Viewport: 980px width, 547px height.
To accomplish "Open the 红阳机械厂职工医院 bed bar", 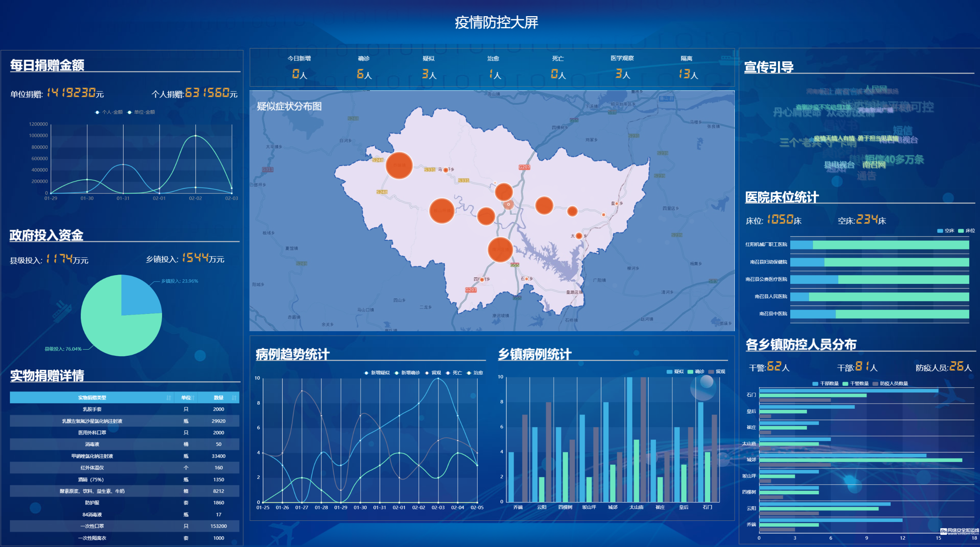I will [x=880, y=245].
